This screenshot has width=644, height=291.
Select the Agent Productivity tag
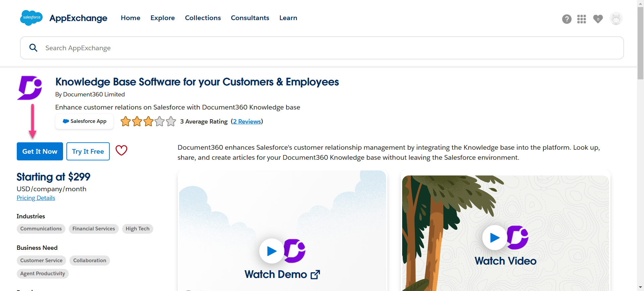point(43,274)
